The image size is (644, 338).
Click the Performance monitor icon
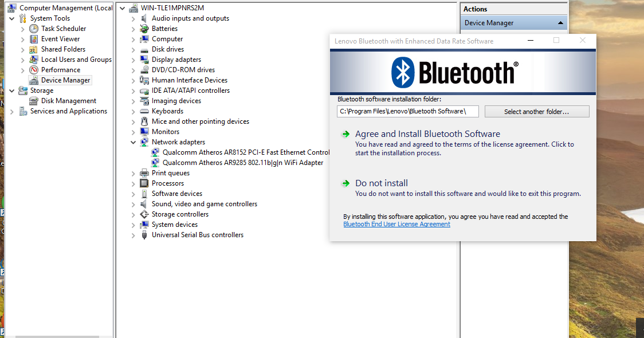pos(34,70)
